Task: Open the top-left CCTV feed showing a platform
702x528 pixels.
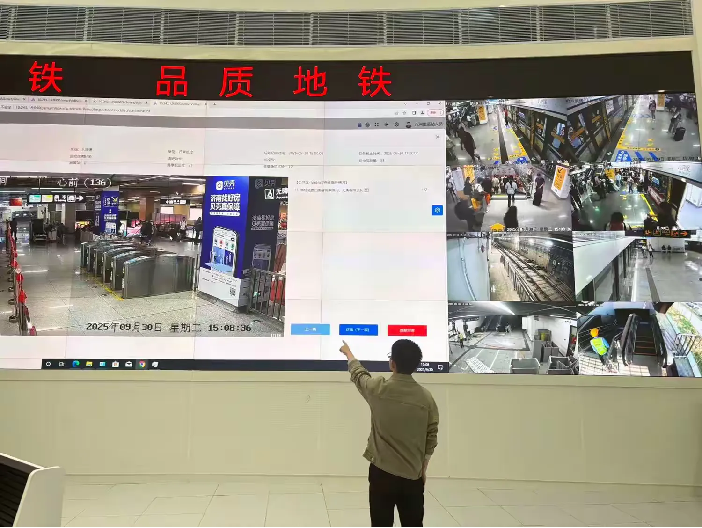Action: (x=508, y=133)
